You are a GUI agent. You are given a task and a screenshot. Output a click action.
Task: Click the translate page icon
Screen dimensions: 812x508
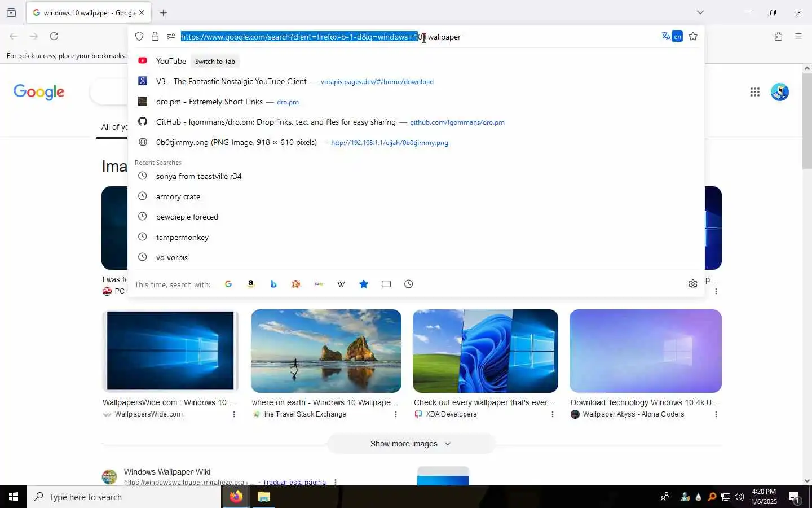(667, 37)
